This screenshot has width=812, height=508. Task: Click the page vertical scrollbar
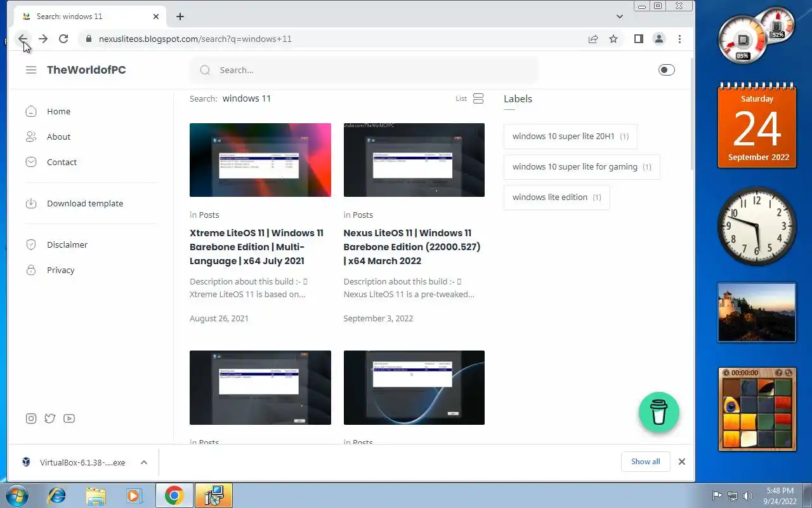pyautogui.click(x=691, y=114)
